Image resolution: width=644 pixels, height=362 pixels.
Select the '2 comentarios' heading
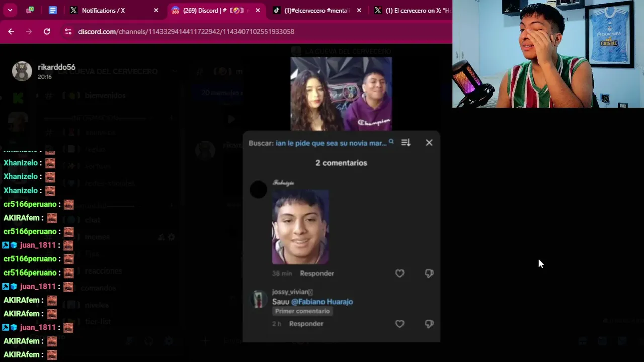(341, 163)
